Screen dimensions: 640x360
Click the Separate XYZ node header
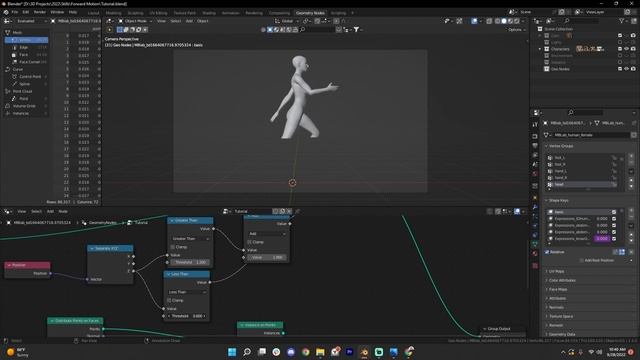click(x=110, y=249)
